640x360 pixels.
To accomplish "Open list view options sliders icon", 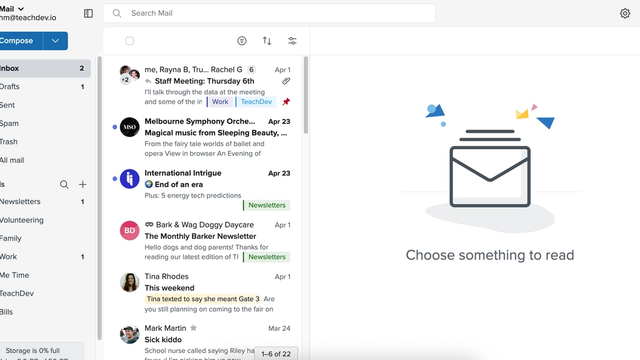I will (292, 41).
